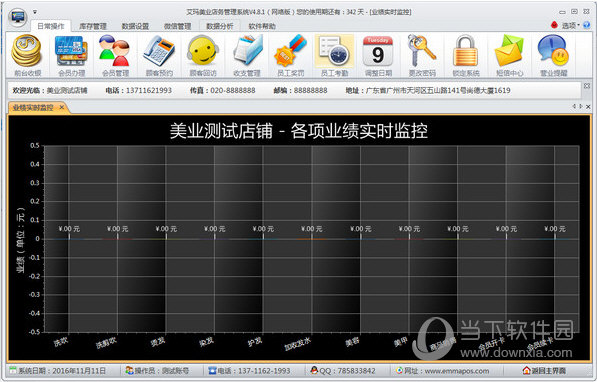This screenshot has width=597, height=382.
Task: Click 更改密码 keys icon
Action: coord(422,56)
